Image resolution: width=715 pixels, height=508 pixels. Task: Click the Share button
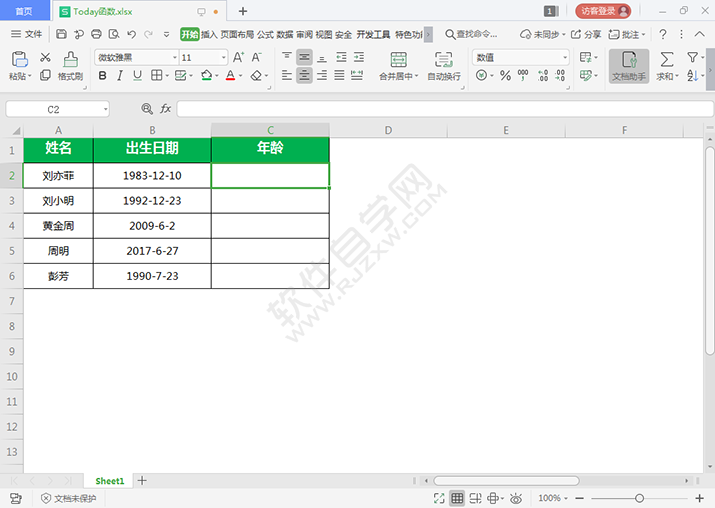point(586,34)
